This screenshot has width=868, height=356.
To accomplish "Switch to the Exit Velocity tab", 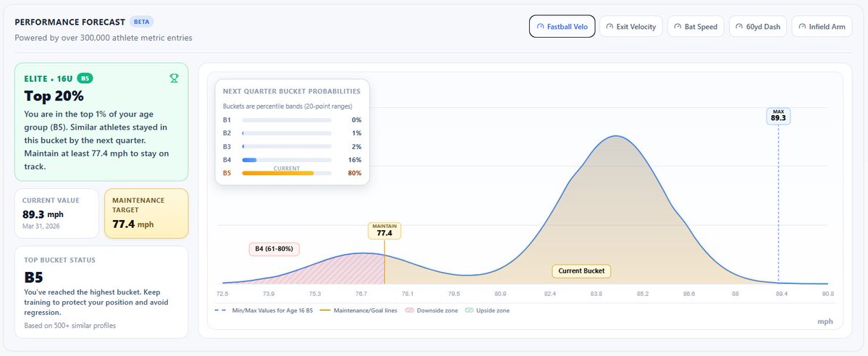I will tap(631, 27).
